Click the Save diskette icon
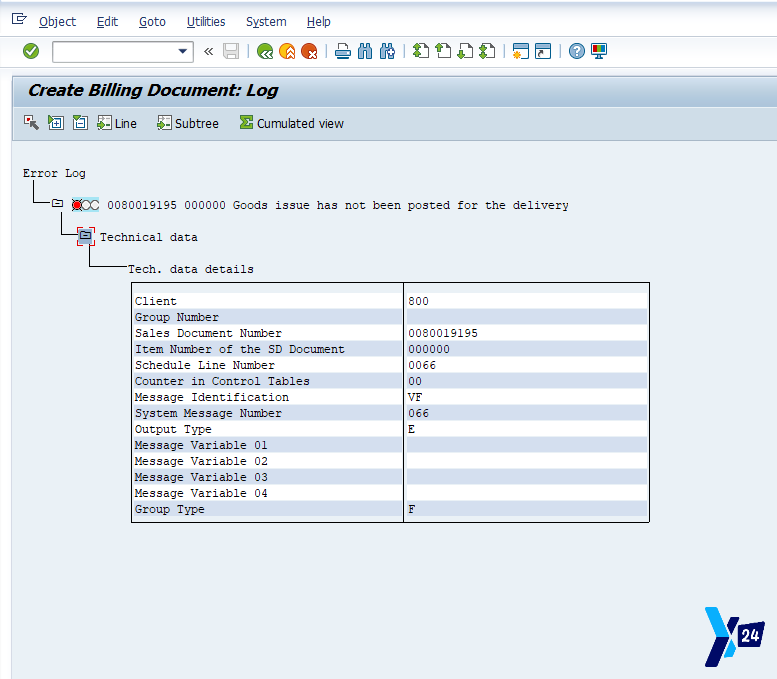 (231, 51)
